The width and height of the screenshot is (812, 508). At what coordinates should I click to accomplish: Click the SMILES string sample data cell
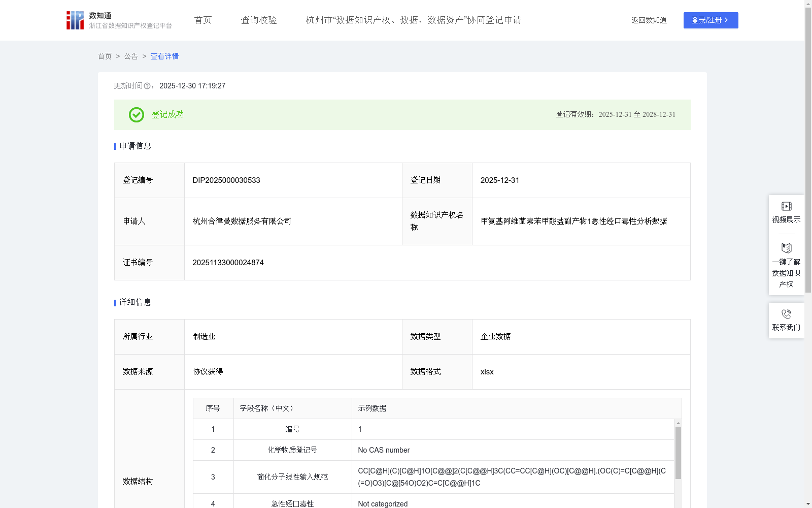coord(513,477)
